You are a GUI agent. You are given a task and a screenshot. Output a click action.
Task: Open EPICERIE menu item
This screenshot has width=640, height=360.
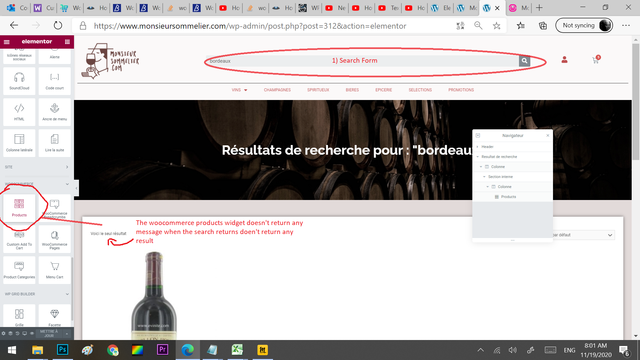[384, 90]
